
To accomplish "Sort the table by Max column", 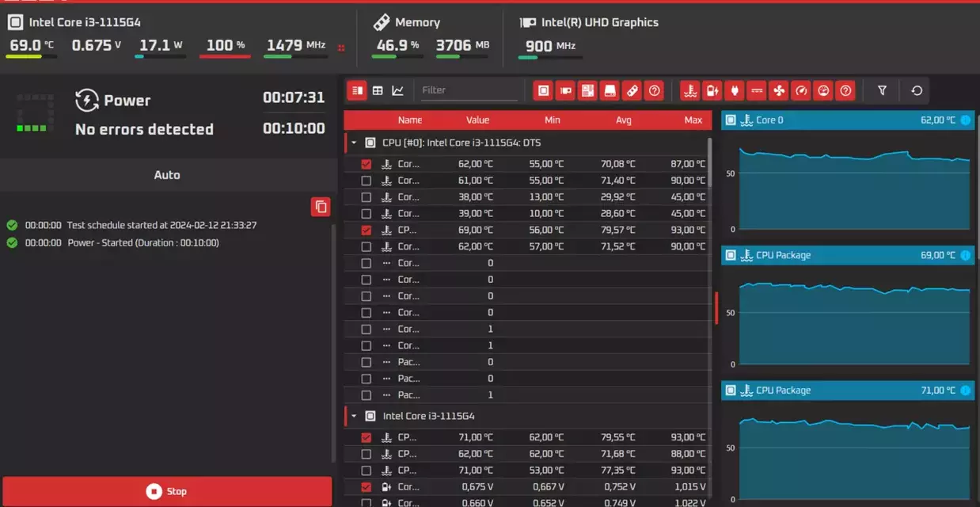I will (x=693, y=120).
